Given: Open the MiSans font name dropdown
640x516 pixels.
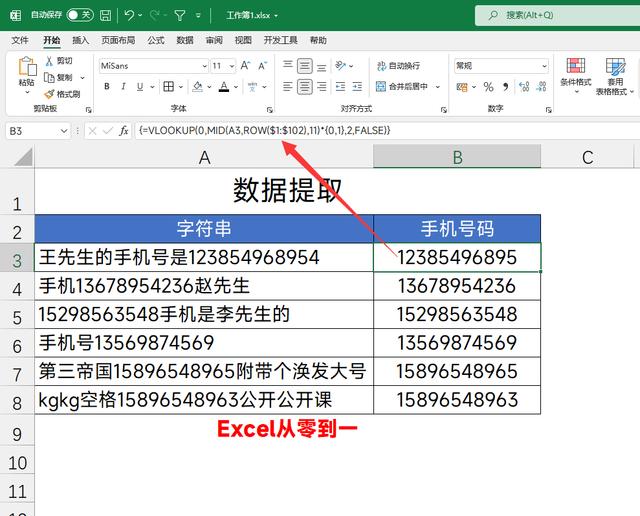Looking at the screenshot, I should click(204, 66).
